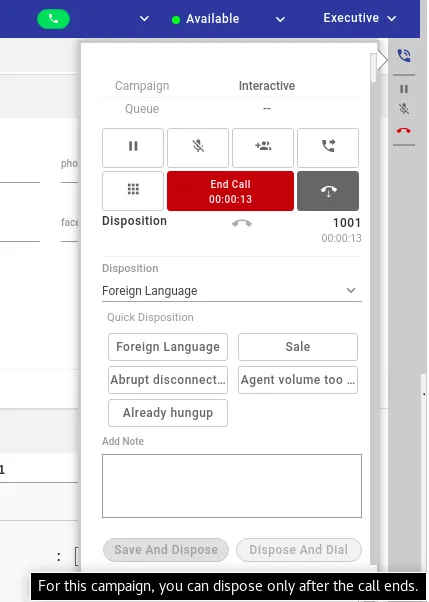This screenshot has width=429, height=602.
Task: Open dropdown arrow next to green phone button
Action: [144, 18]
